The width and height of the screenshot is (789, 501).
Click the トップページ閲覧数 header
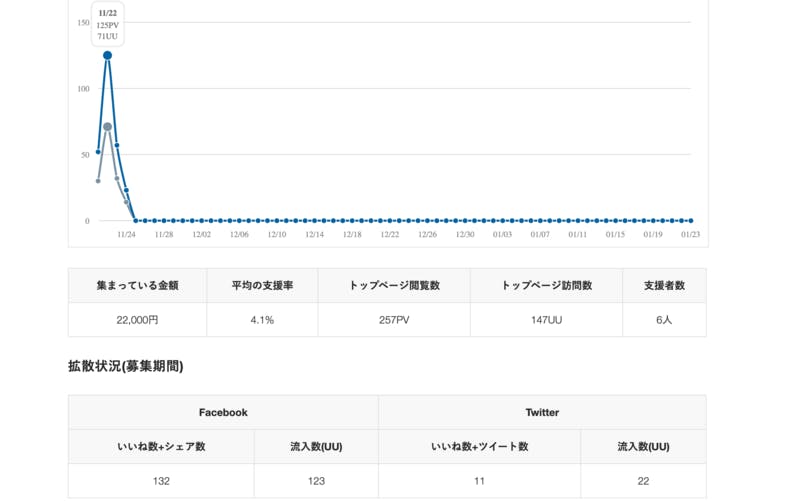pyautogui.click(x=394, y=286)
